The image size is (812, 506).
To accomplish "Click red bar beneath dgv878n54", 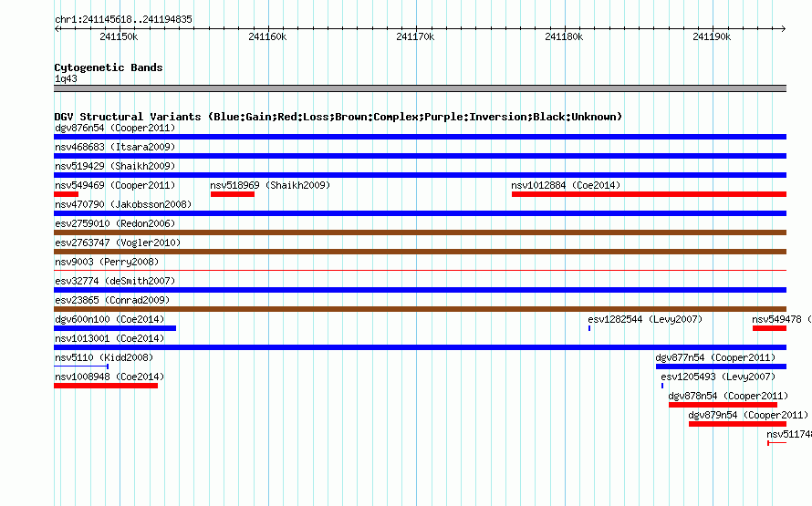I will tap(723, 405).
